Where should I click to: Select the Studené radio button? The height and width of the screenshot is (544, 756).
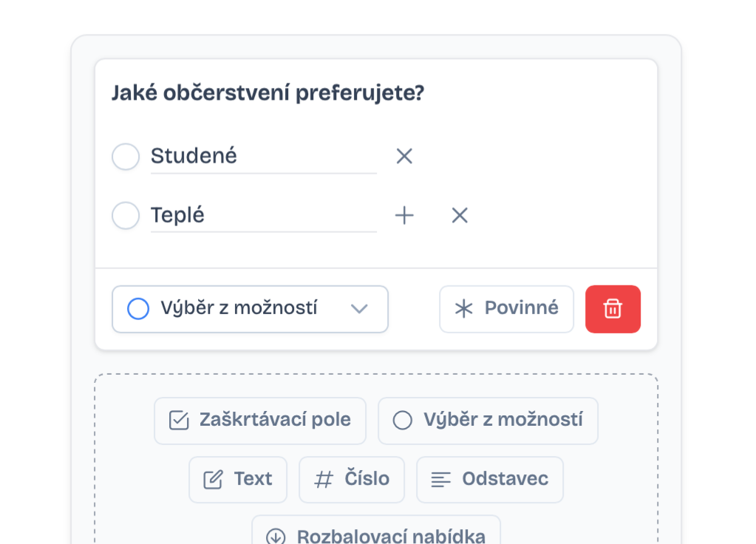point(126,156)
